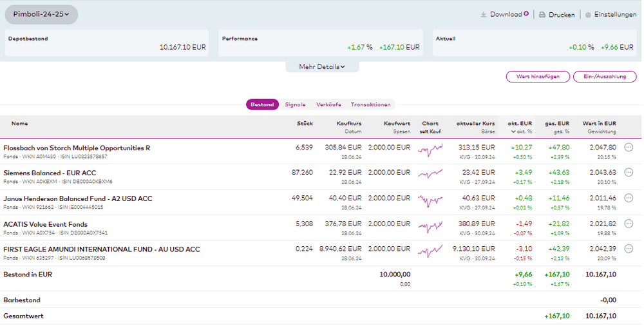This screenshot has width=644, height=328.
Task: Click the Wert hinzufügen button
Action: tap(538, 77)
